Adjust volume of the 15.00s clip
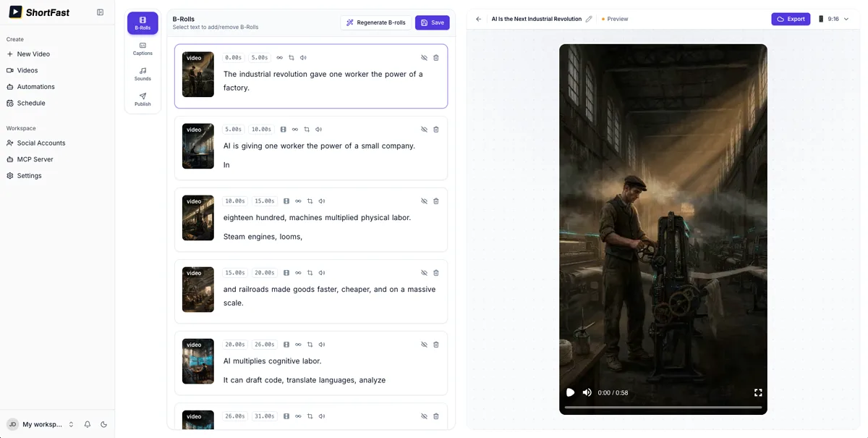This screenshot has height=438, width=868. point(322,273)
